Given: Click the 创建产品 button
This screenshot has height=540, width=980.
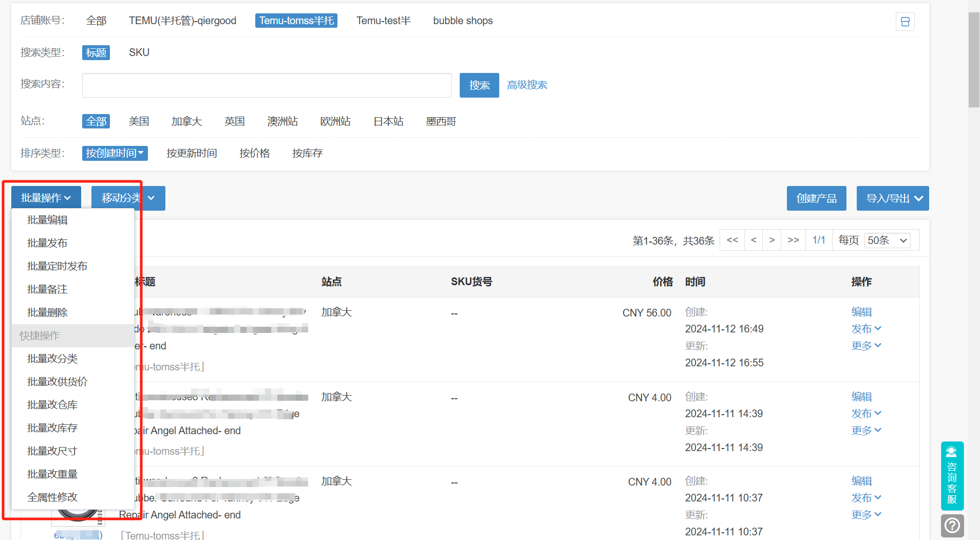Looking at the screenshot, I should (816, 198).
